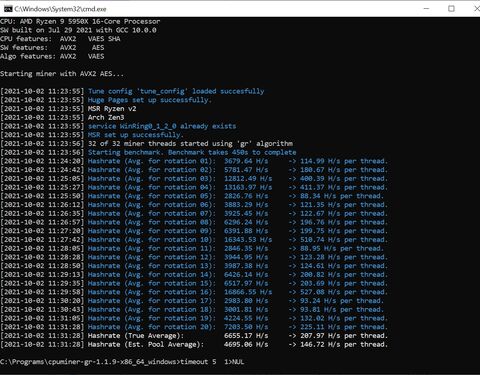Click 'Starting miner with AVX2 AES...' line
The width and height of the screenshot is (480, 375).
[x=62, y=74]
